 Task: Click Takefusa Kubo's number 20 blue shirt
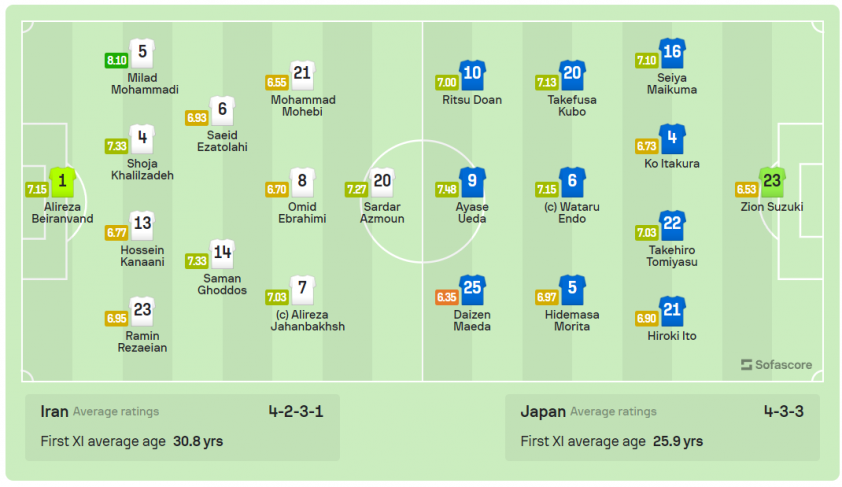[x=572, y=75]
